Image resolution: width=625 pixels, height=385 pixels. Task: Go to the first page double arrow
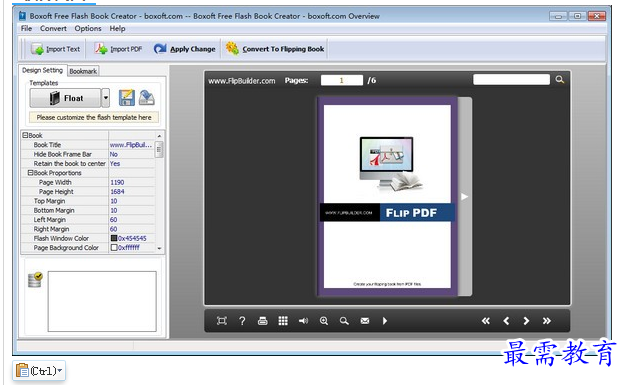485,321
